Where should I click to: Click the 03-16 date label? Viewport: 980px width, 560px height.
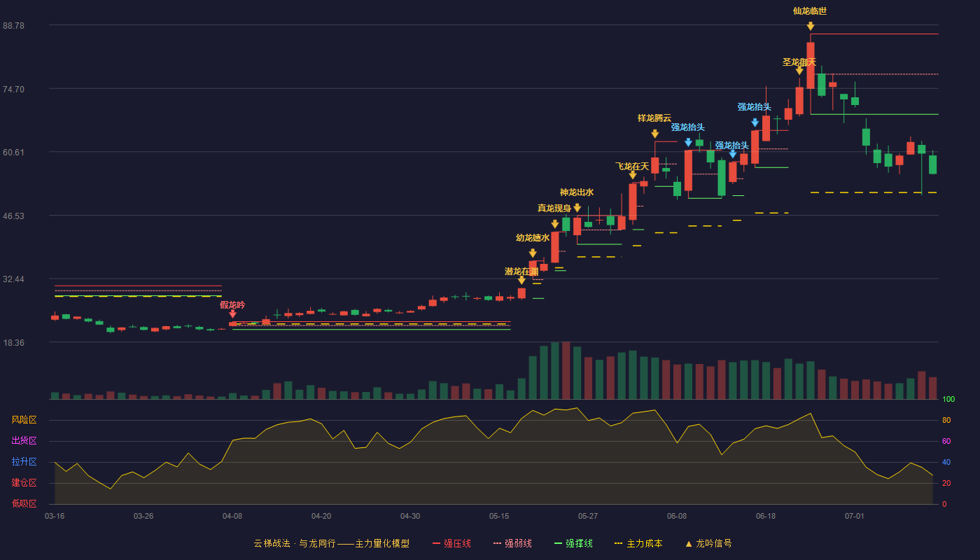pos(55,516)
